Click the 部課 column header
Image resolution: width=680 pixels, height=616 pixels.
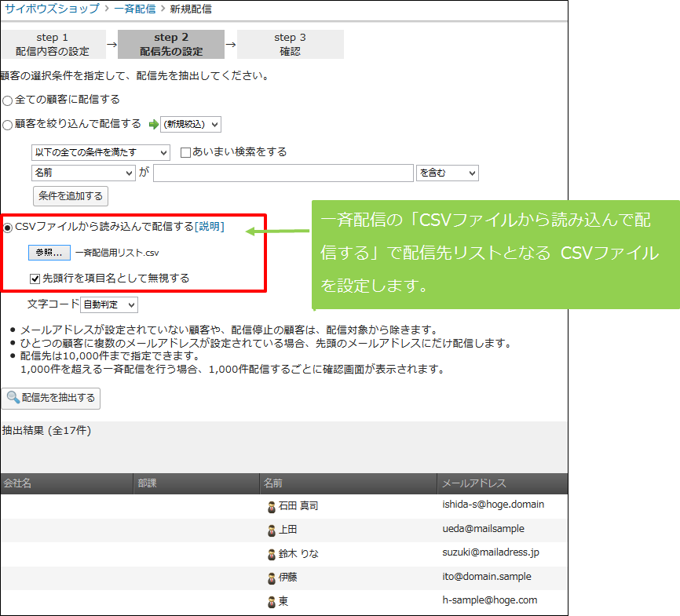pos(196,483)
